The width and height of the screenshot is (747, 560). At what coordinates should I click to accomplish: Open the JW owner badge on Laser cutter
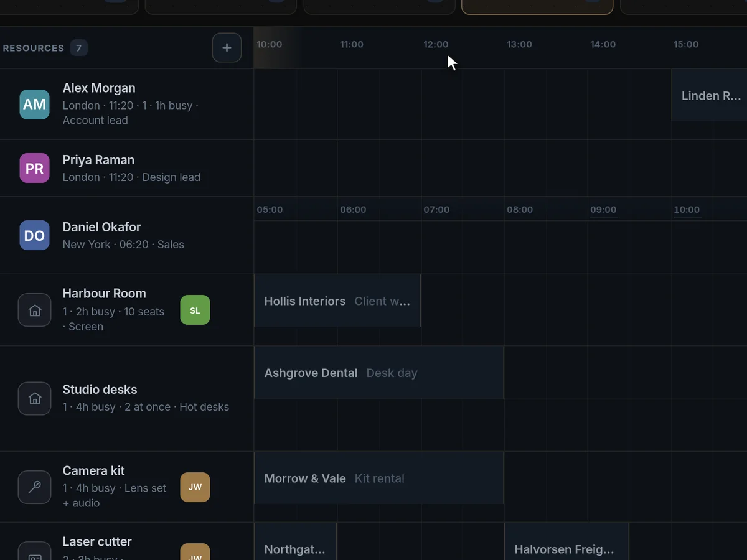pyautogui.click(x=195, y=553)
